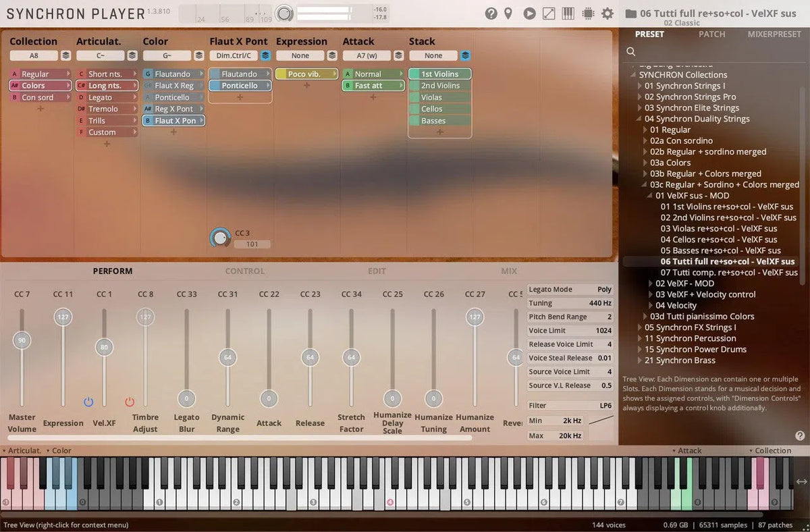The height and width of the screenshot is (532, 810).
Task: Click the Master Volume slider
Action: pos(21,341)
